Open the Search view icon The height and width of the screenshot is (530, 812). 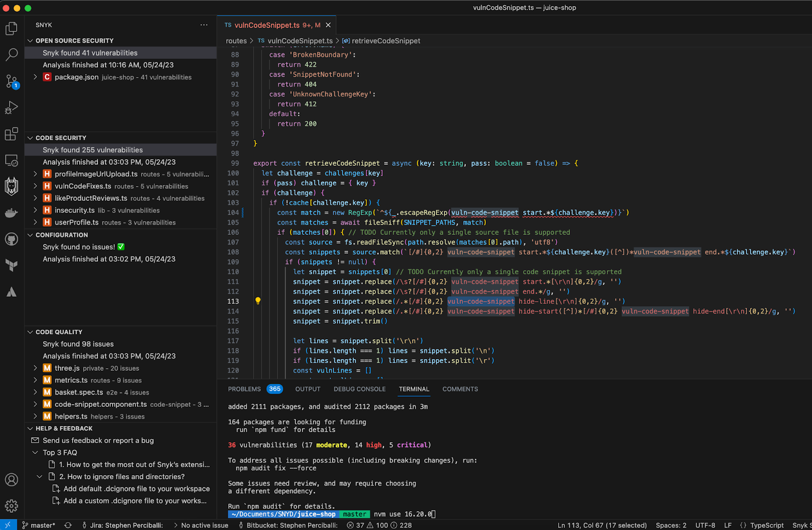coord(11,54)
